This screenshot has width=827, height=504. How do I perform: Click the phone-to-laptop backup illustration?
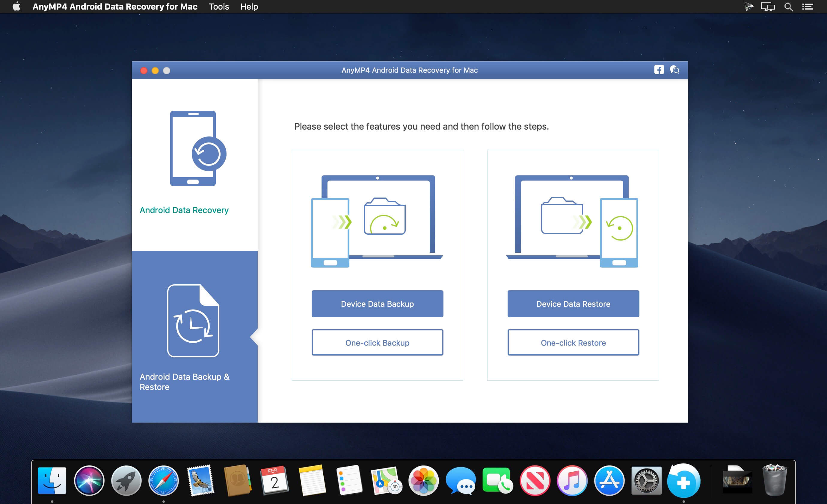coord(377,221)
